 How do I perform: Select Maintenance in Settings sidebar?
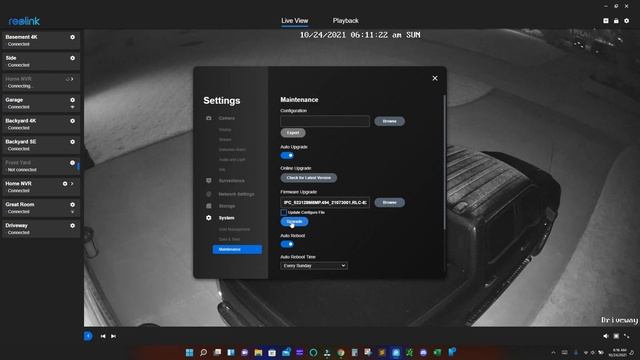tap(237, 249)
